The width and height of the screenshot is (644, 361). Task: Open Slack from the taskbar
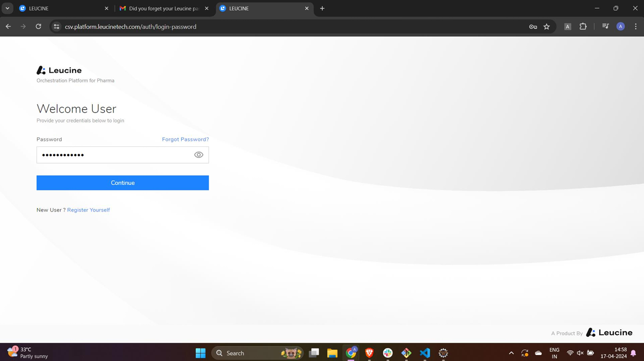coord(388,353)
